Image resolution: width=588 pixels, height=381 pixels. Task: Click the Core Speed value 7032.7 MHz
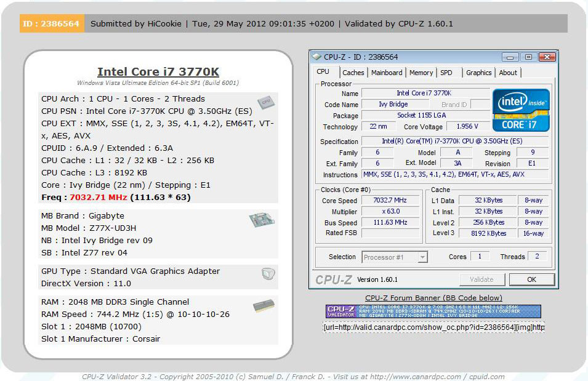pos(390,200)
